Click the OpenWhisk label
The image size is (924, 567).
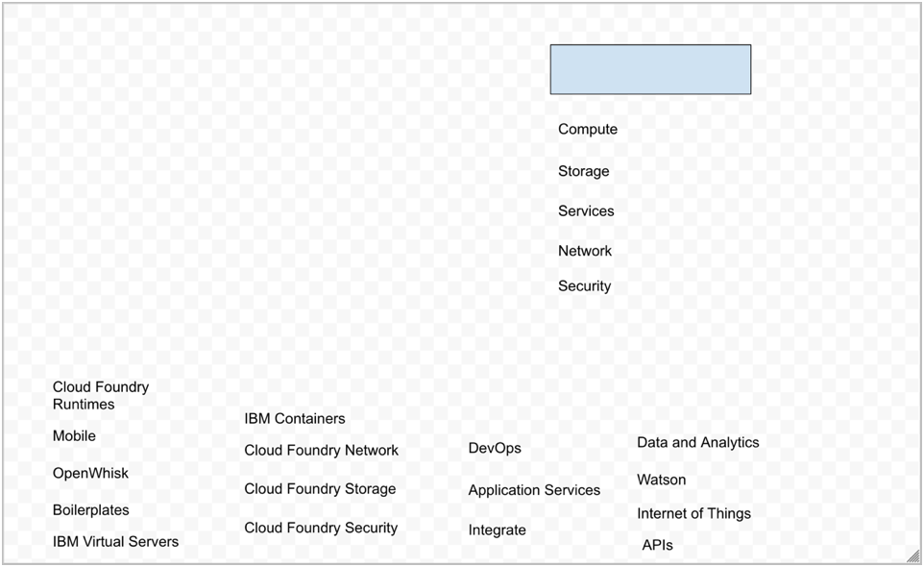pyautogui.click(x=90, y=474)
